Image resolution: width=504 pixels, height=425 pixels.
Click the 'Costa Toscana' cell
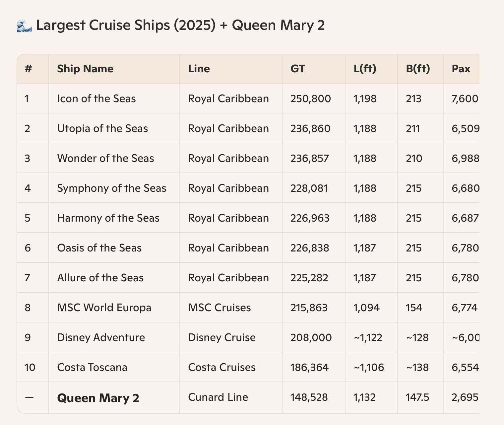click(92, 367)
